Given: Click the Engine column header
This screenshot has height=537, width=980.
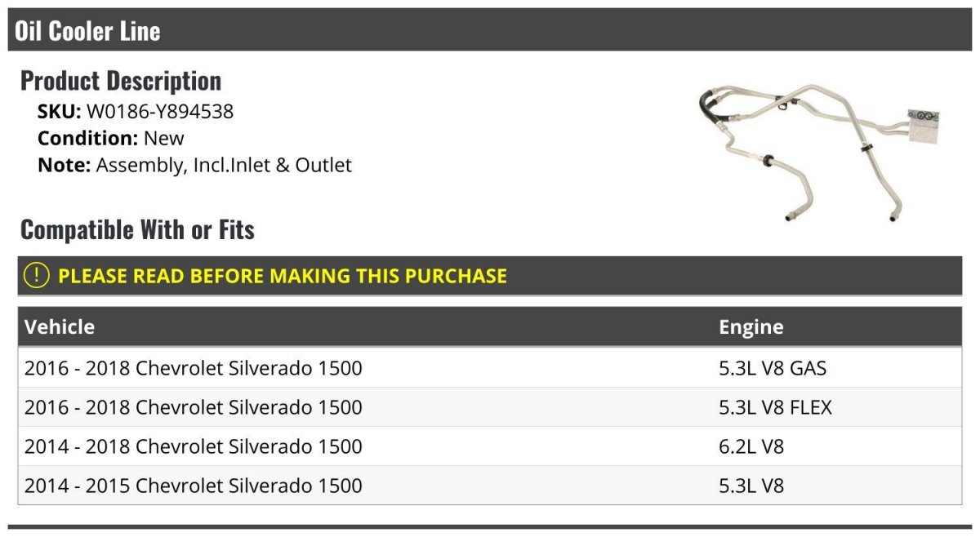Looking at the screenshot, I should pos(751,327).
